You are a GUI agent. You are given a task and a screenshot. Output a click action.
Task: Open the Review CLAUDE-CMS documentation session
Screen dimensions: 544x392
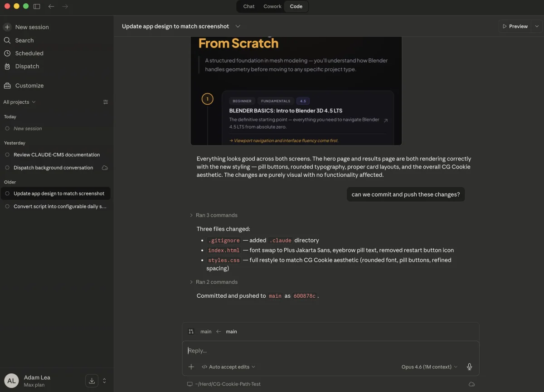pyautogui.click(x=57, y=155)
